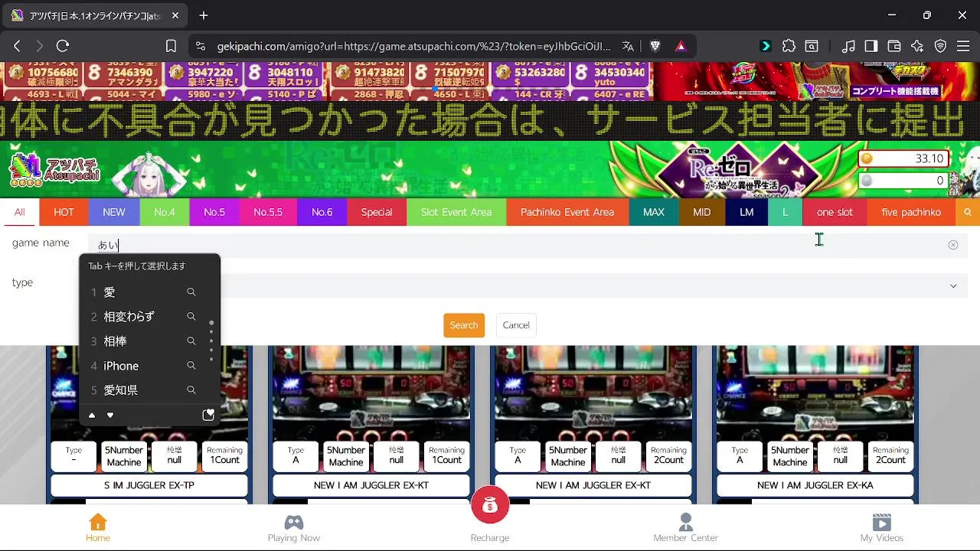This screenshot has width=980, height=551.
Task: Open the Special tab
Action: [x=377, y=212]
